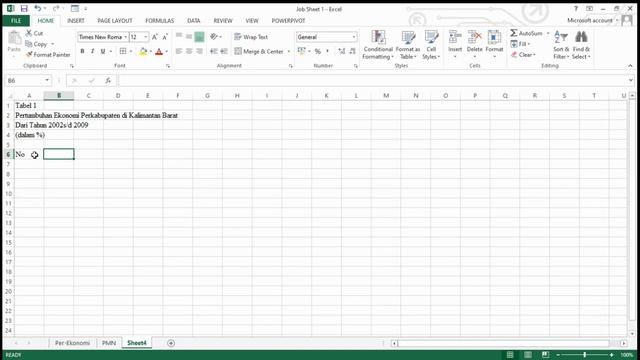Click the Name Box showing B6
Image resolution: width=640 pixels, height=360 pixels.
click(24, 80)
